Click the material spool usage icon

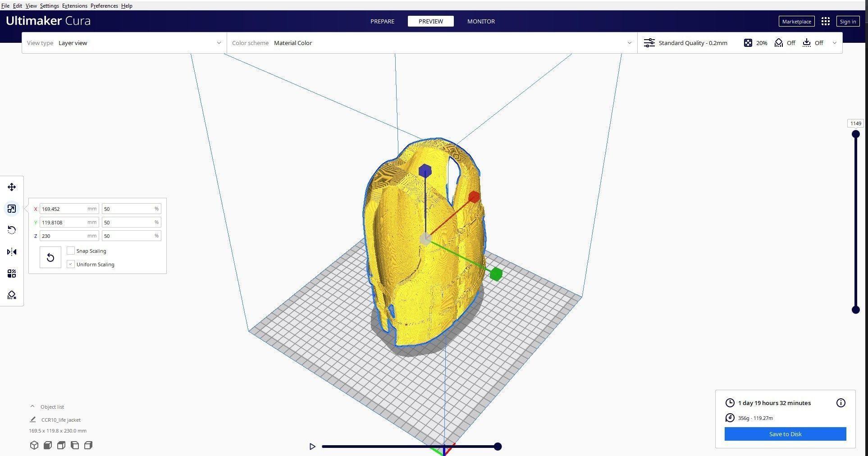tap(730, 418)
